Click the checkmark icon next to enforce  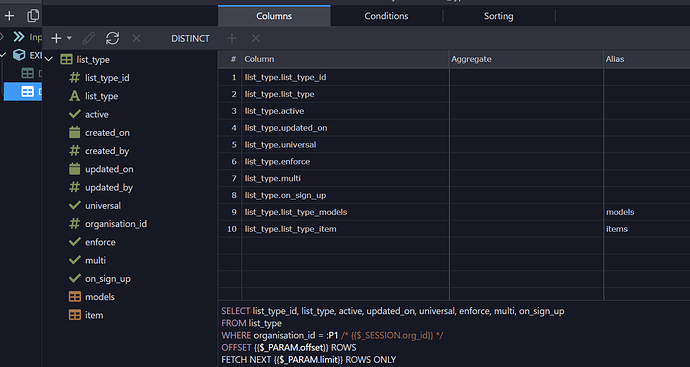75,242
